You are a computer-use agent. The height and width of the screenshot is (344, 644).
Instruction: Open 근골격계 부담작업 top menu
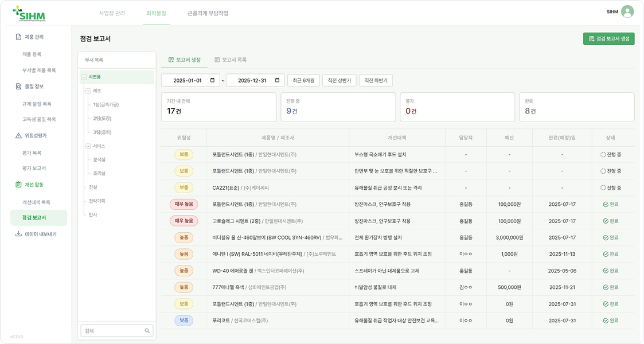208,13
